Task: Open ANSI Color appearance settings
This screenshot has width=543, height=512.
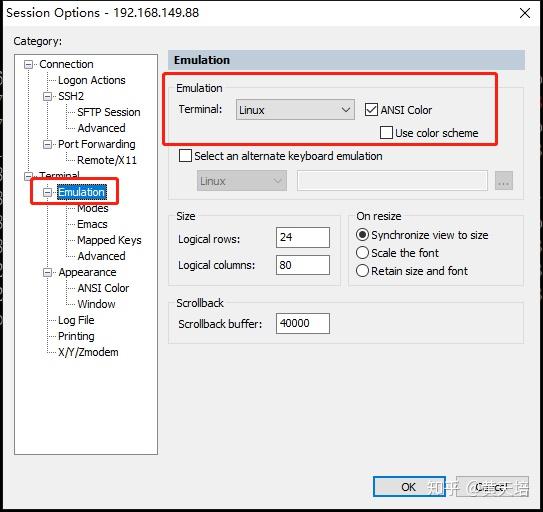Action: 103,288
